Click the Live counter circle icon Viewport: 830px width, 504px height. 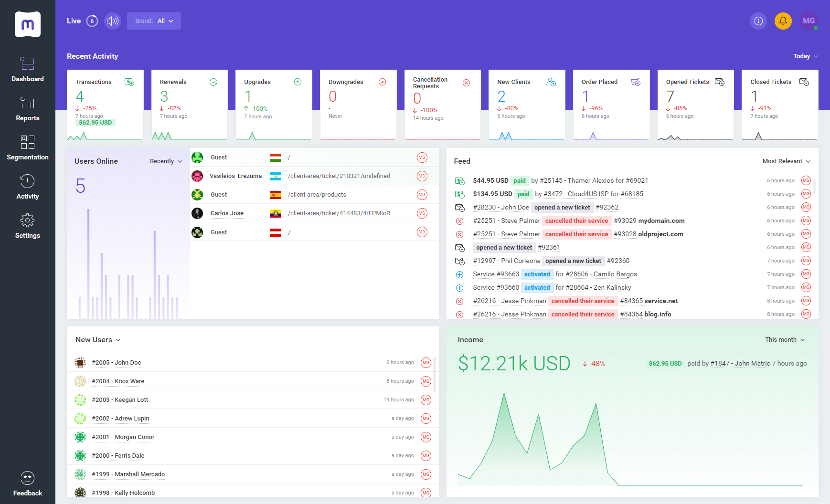92,21
